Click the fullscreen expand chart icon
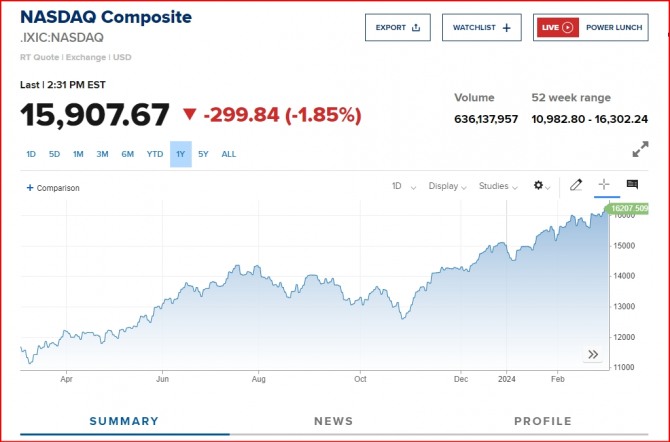The image size is (670, 442). click(x=640, y=149)
